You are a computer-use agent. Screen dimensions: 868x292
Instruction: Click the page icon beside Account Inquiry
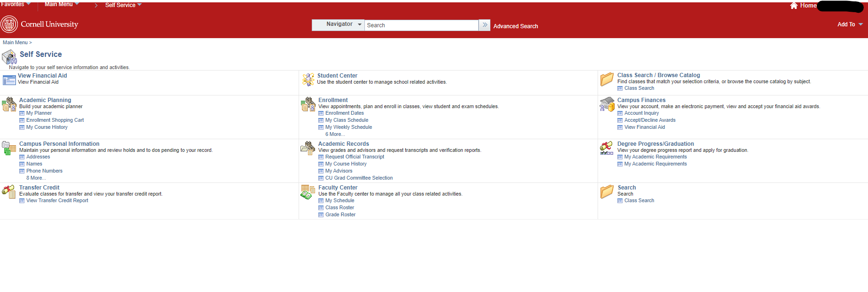point(620,113)
